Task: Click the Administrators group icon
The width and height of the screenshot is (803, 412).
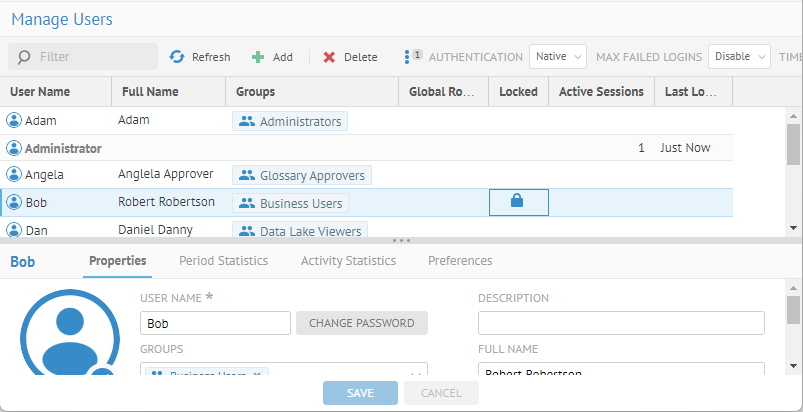Action: (x=246, y=122)
